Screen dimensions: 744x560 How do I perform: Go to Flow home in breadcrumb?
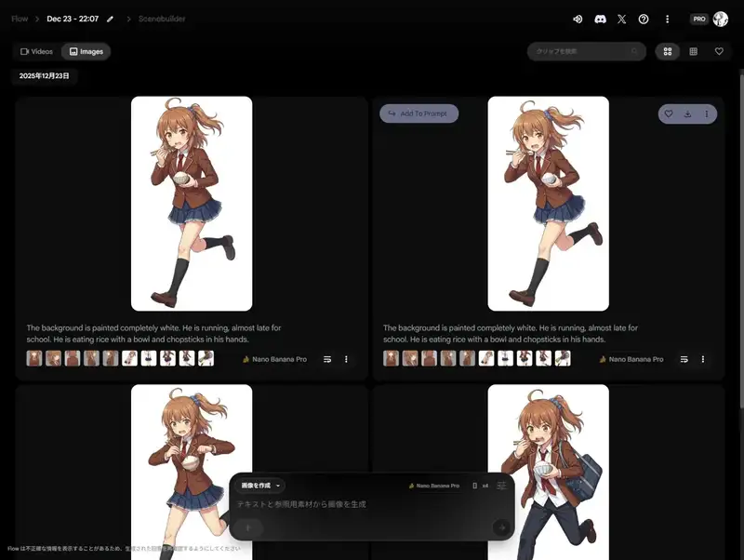point(20,19)
